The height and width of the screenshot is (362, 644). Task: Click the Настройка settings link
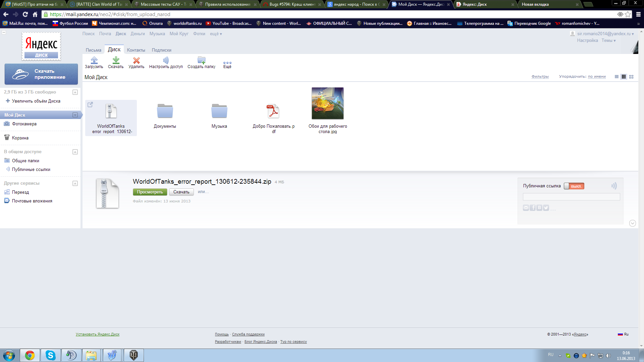coord(587,41)
